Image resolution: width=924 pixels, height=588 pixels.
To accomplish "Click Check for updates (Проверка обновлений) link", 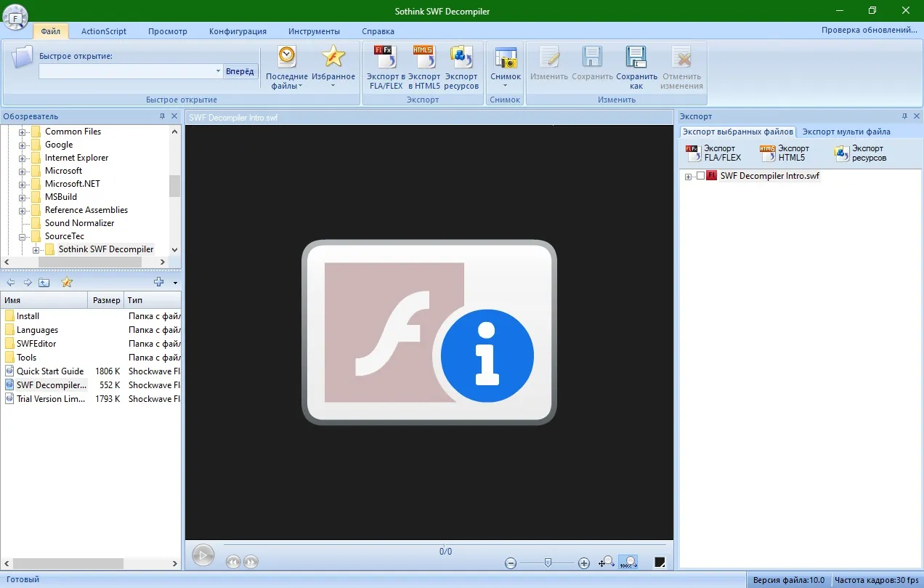I will (870, 30).
